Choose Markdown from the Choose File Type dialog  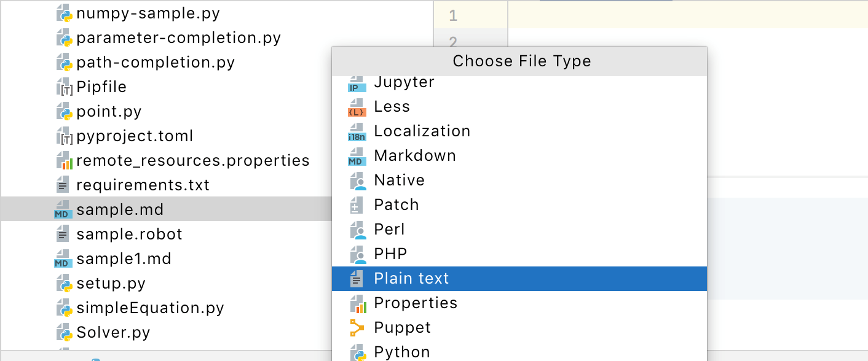pyautogui.click(x=414, y=155)
